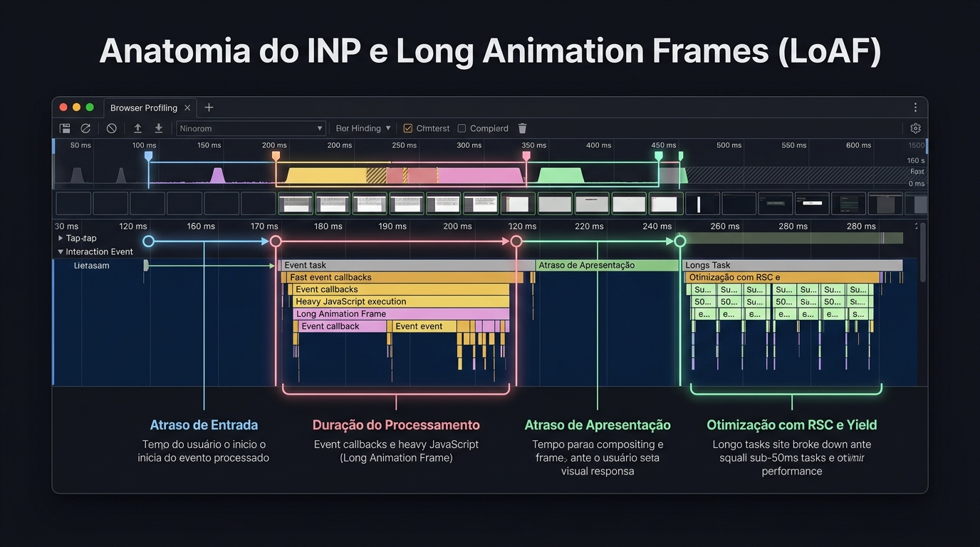Select the Event event yellow block
Viewport: 980px width, 547px height.
click(424, 326)
